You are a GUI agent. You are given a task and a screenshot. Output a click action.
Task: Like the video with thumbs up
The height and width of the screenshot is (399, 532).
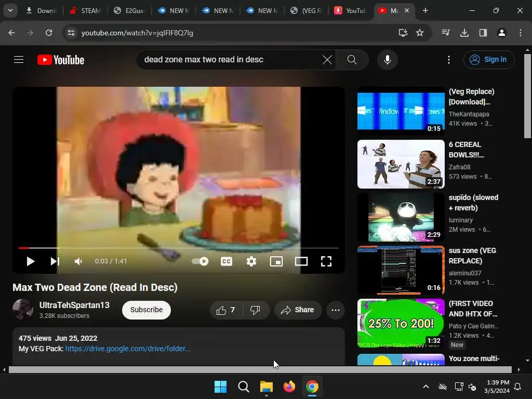226,310
